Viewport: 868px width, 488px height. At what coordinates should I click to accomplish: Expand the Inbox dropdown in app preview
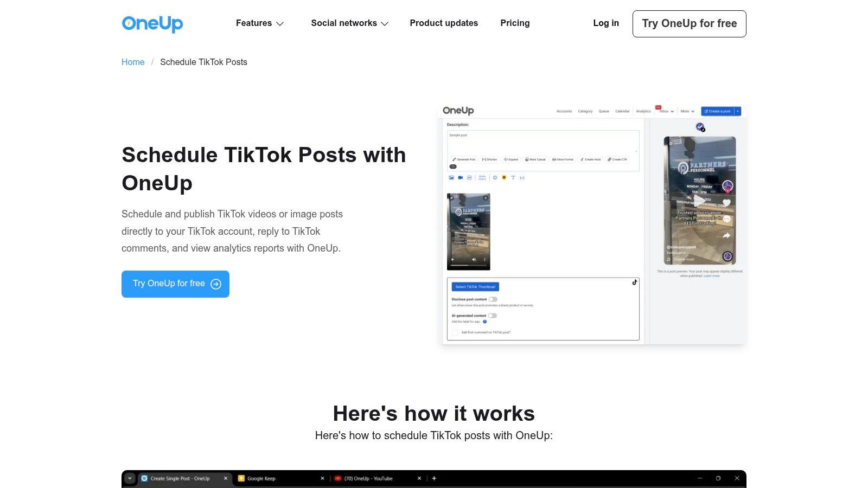666,111
